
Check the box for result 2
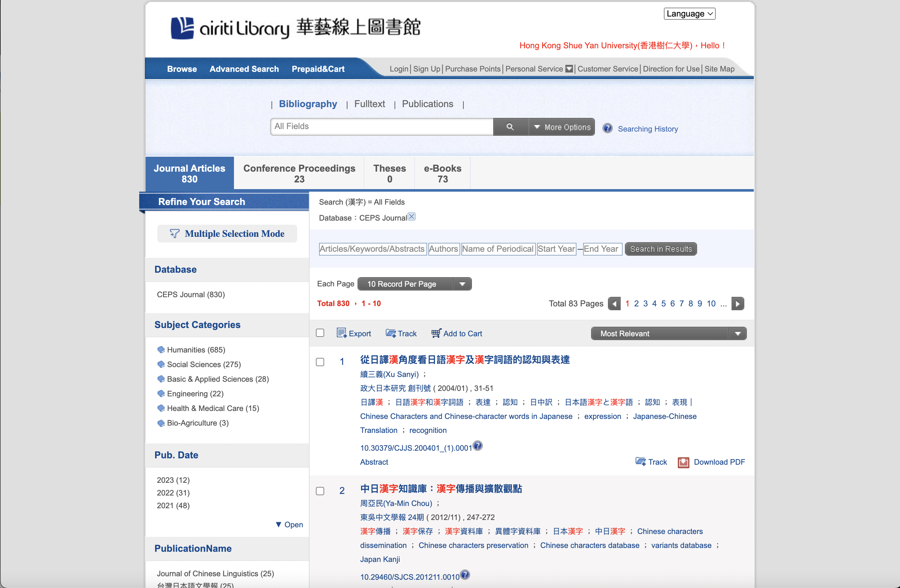click(x=320, y=491)
